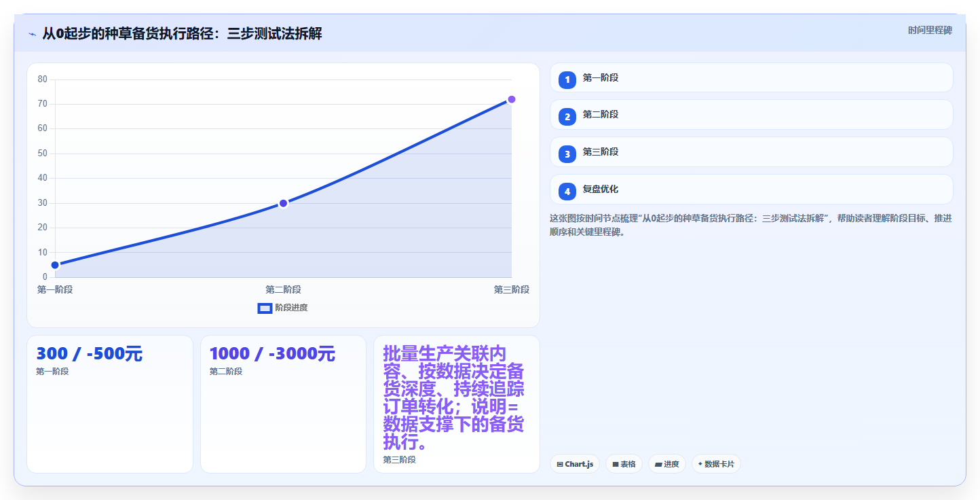Click the 第一阶段 data point on the chart
Screen dimensions: 980x500
click(x=55, y=265)
